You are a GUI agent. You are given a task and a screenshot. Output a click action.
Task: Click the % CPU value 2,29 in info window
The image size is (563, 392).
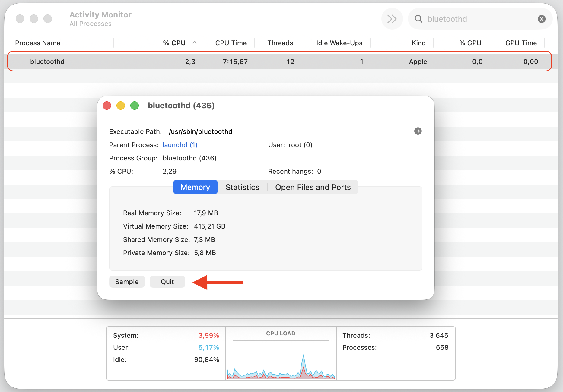(170, 172)
